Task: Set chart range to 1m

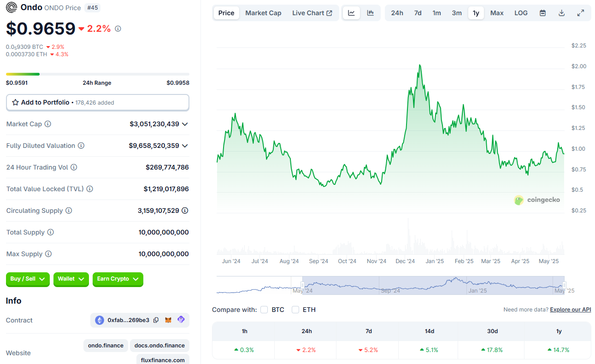Action: click(x=436, y=13)
